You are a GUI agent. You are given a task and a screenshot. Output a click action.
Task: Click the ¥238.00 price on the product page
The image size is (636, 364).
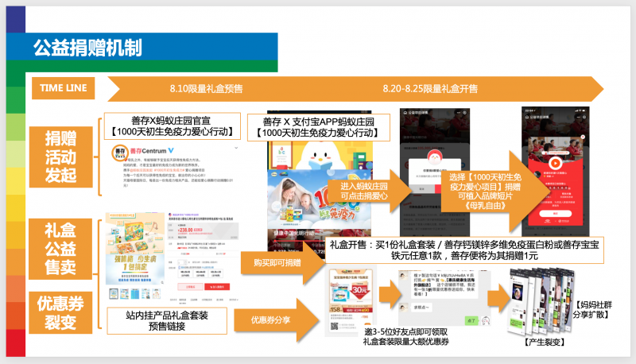point(186,230)
